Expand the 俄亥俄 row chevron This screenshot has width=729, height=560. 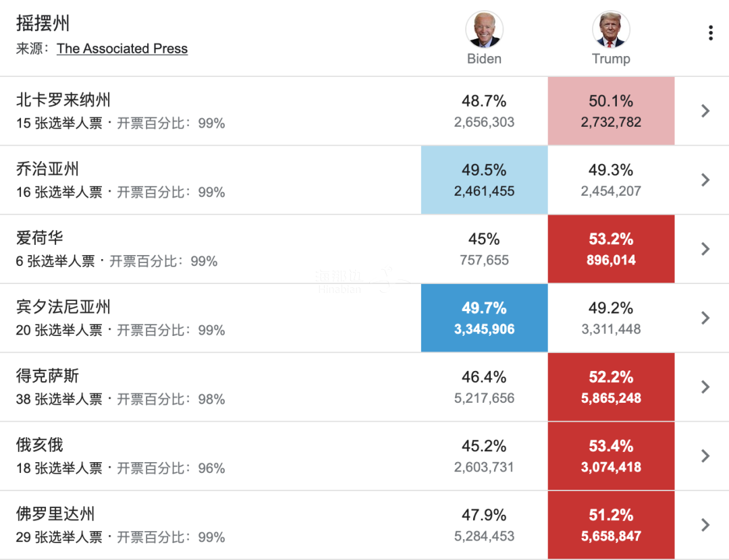[705, 456]
